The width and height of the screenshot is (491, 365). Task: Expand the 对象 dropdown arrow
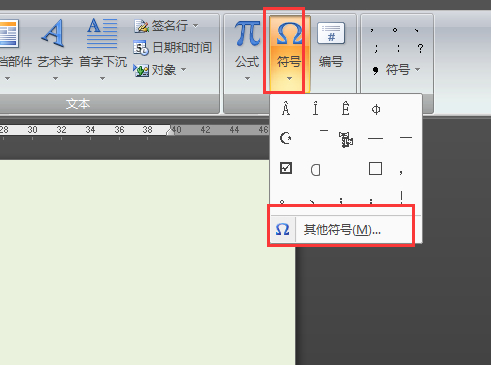(x=183, y=70)
